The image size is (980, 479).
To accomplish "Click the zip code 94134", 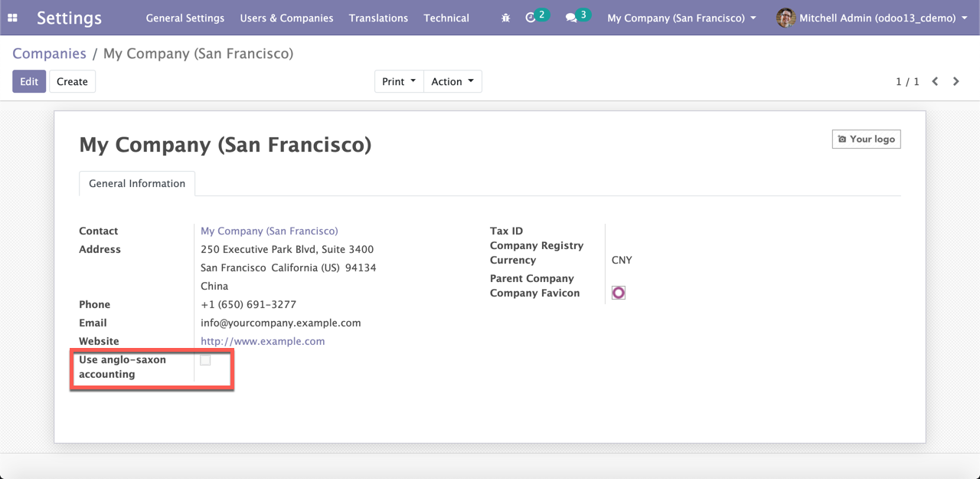I will tap(361, 267).
